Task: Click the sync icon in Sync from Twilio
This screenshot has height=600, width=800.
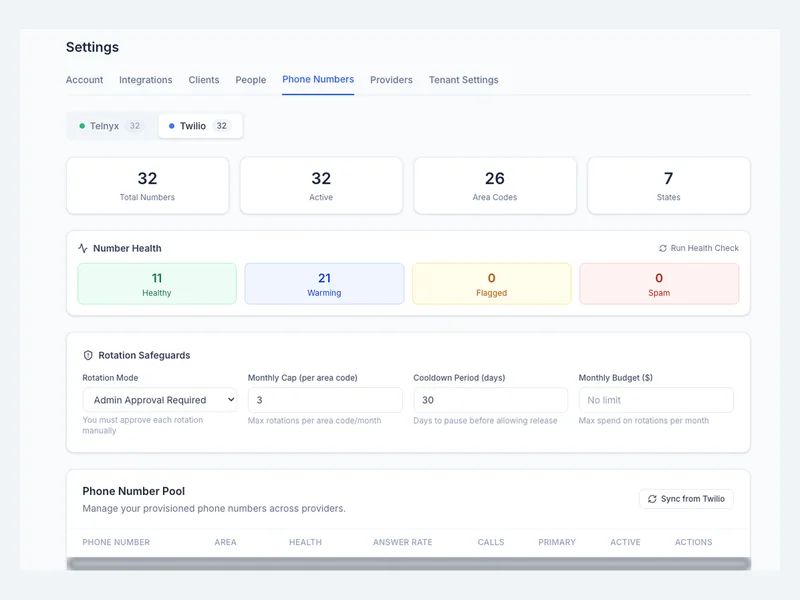Action: pyautogui.click(x=652, y=499)
